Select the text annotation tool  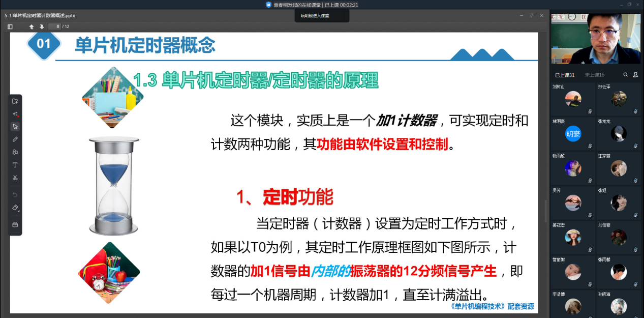point(15,165)
